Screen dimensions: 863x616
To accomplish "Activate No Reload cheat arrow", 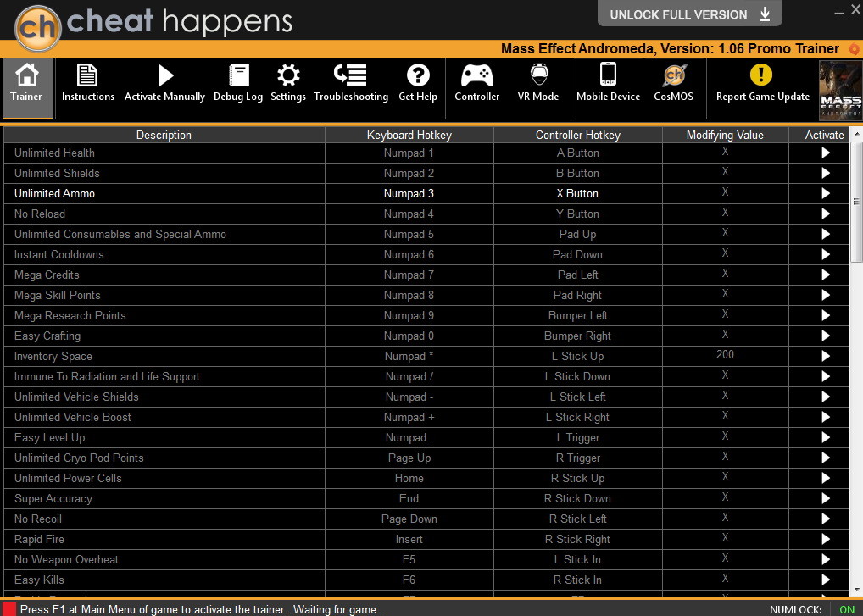I will coord(826,214).
